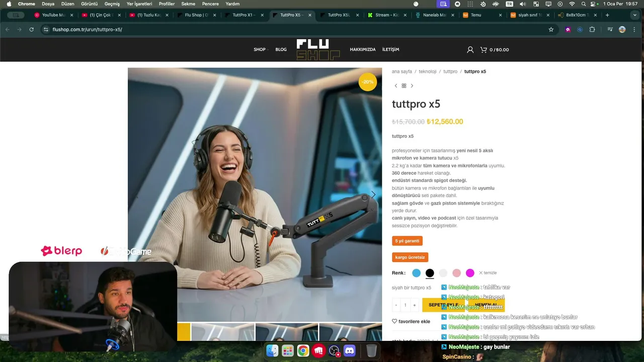644x362 pixels.
Task: Open a new tab with the plus button
Action: pos(607,15)
